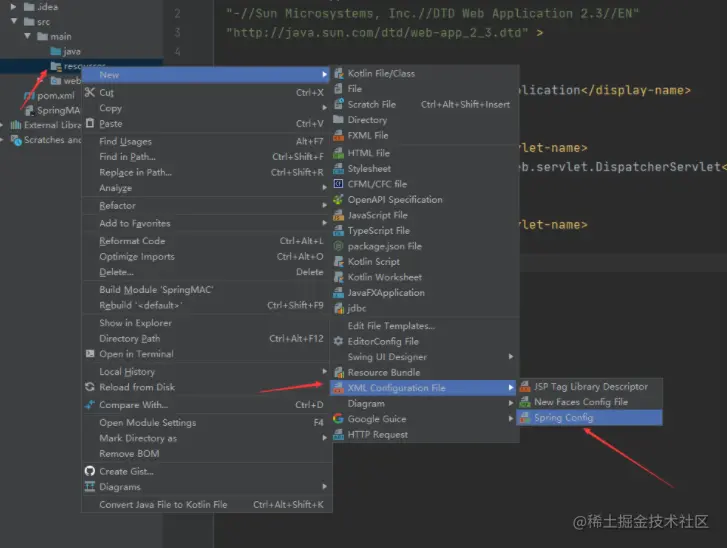This screenshot has width=727, height=548.
Task: Click the jdbc template icon
Action: click(339, 308)
